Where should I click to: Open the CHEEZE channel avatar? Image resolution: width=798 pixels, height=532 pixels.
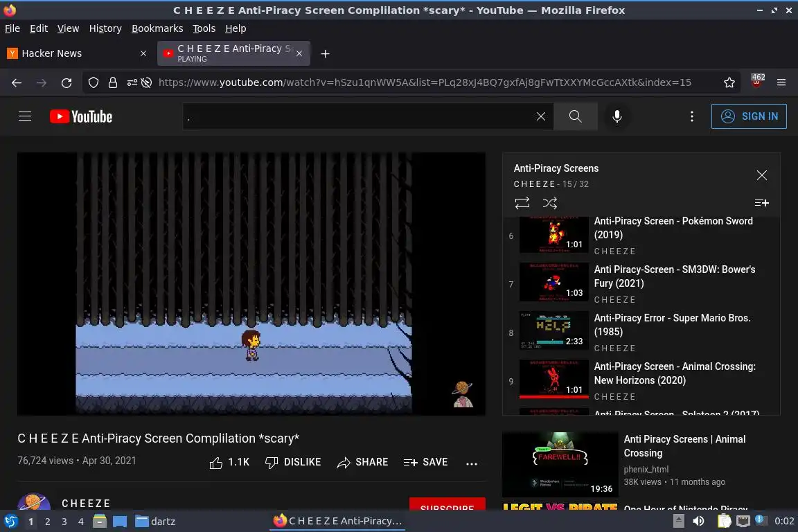[x=33, y=502]
